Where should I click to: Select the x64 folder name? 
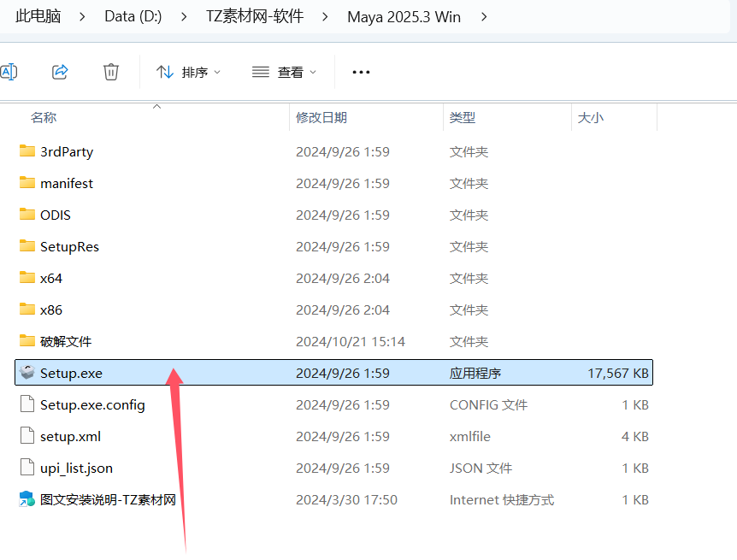[51, 279]
